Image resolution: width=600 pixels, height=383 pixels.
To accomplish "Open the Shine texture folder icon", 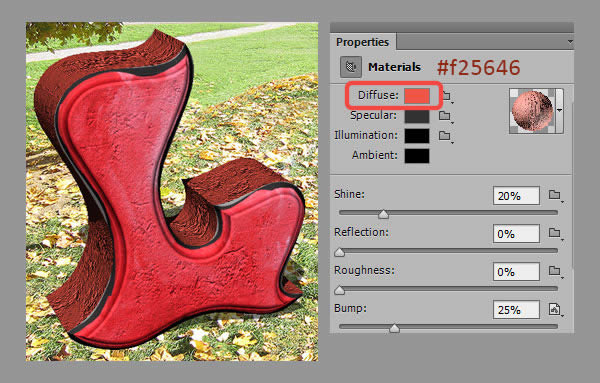I will click(555, 195).
